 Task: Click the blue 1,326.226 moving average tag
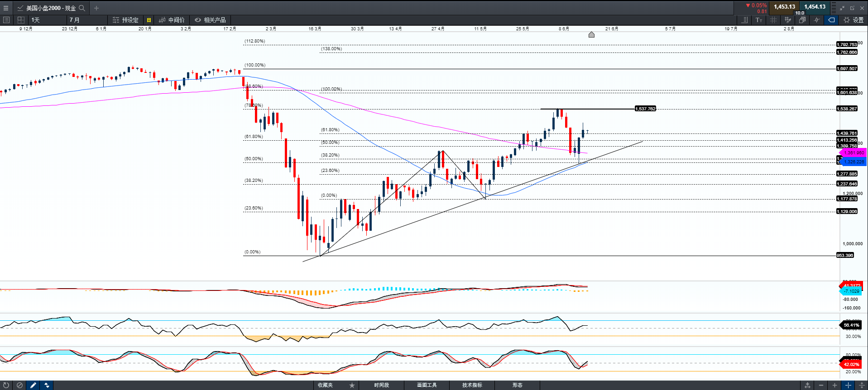(853, 162)
